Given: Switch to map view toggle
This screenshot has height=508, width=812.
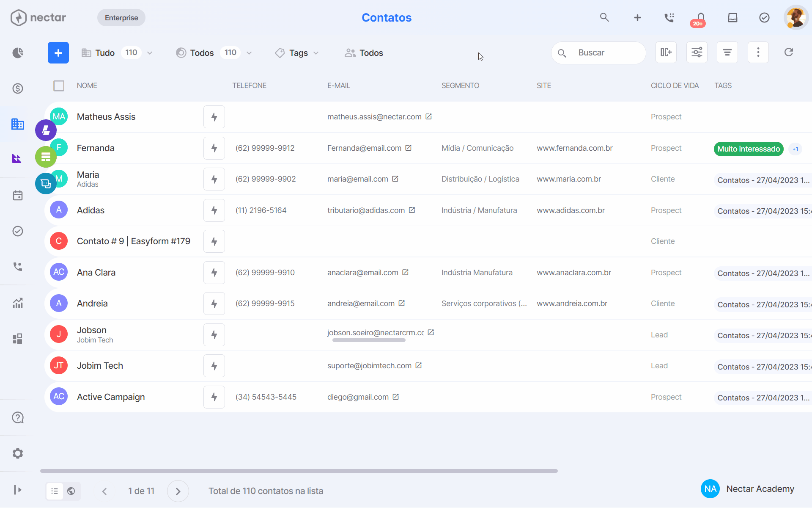Looking at the screenshot, I should pos(71,491).
